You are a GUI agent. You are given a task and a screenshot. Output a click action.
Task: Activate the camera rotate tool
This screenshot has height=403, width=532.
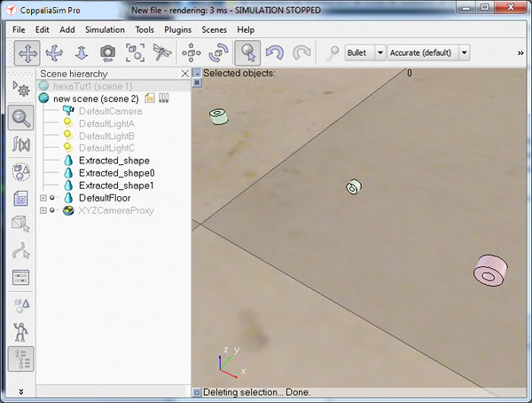(x=54, y=53)
